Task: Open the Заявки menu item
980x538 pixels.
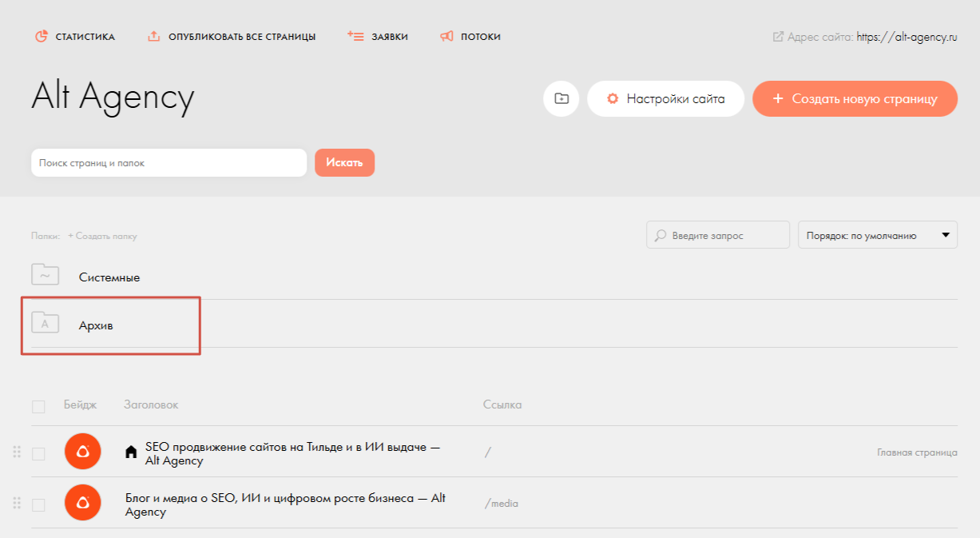Action: pyautogui.click(x=390, y=37)
